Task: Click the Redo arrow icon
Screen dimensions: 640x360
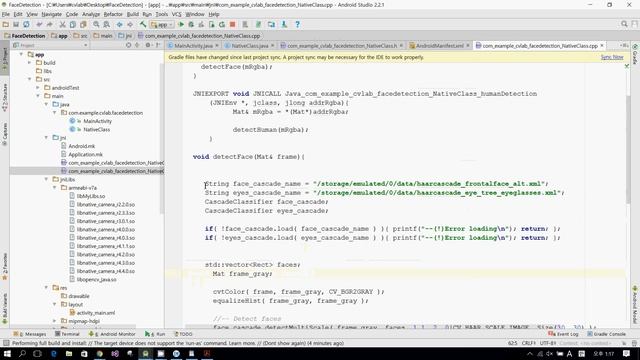Action: [x=49, y=24]
